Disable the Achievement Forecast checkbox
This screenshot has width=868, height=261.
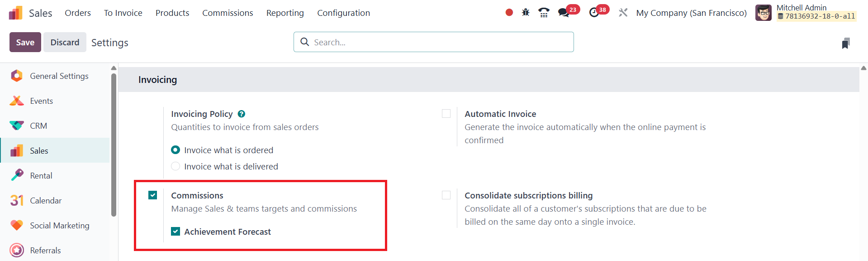coord(175,232)
